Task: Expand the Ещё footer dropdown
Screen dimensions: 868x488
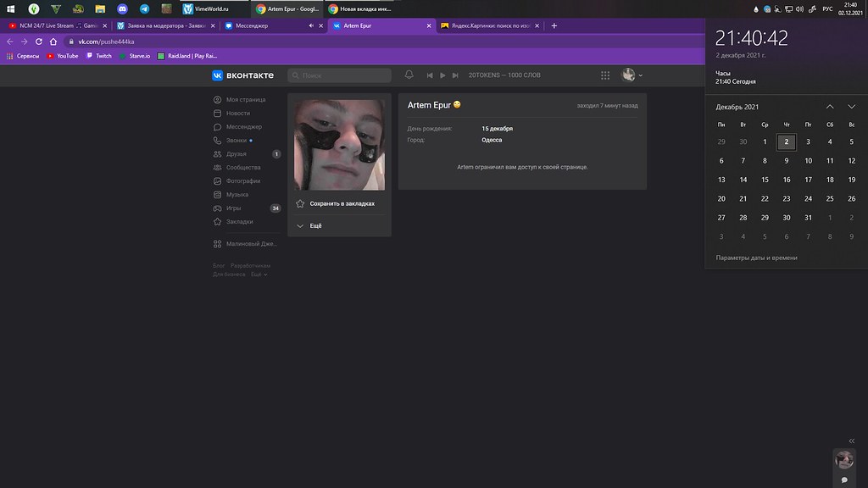Action: pos(258,274)
